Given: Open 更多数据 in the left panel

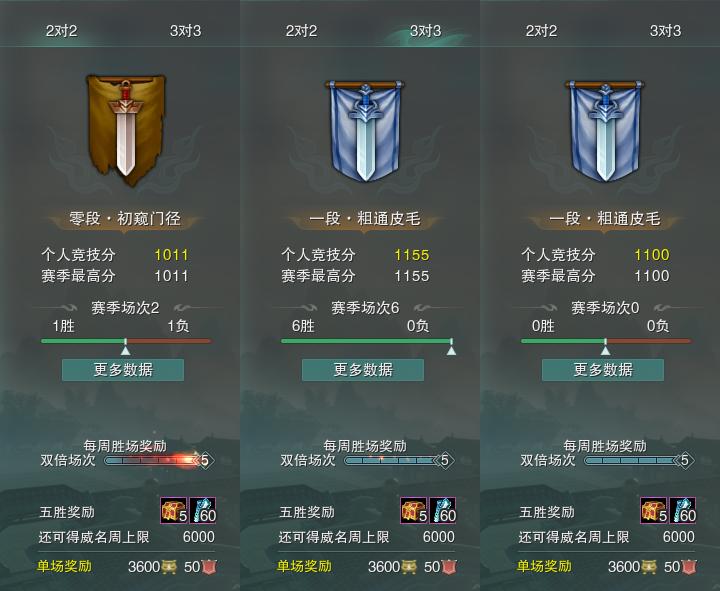Looking at the screenshot, I should pos(123,370).
